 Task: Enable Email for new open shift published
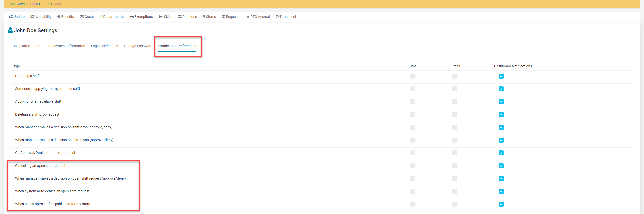[x=455, y=204]
